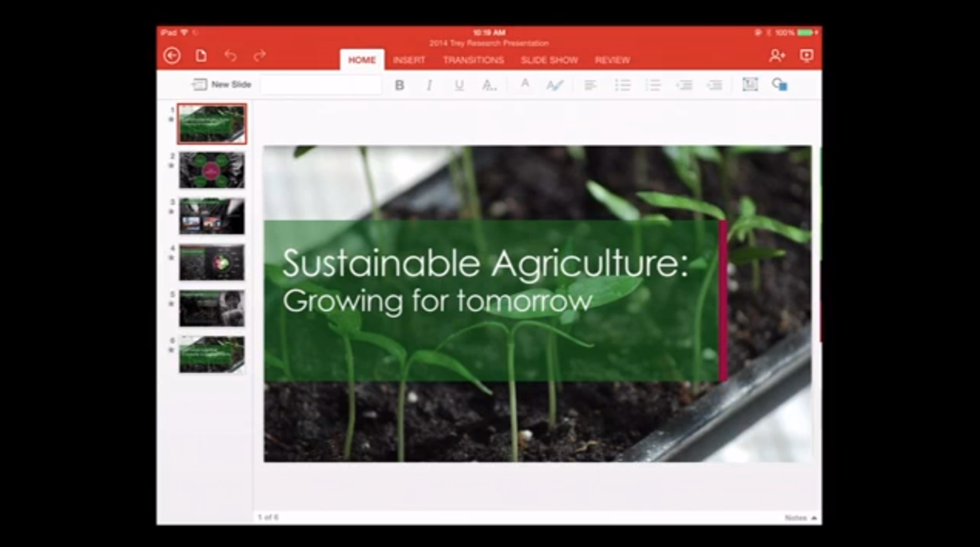
Task: Open the Share people icon
Action: click(777, 55)
